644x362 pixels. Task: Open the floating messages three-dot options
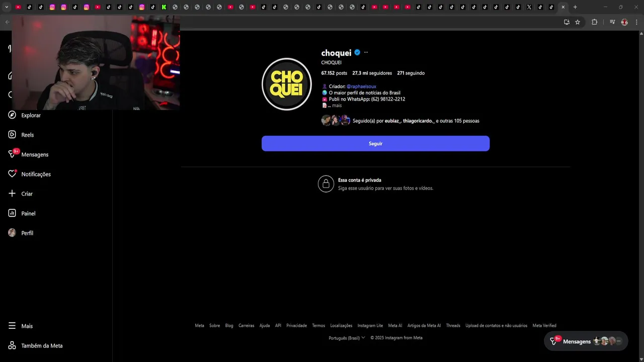tap(619, 341)
